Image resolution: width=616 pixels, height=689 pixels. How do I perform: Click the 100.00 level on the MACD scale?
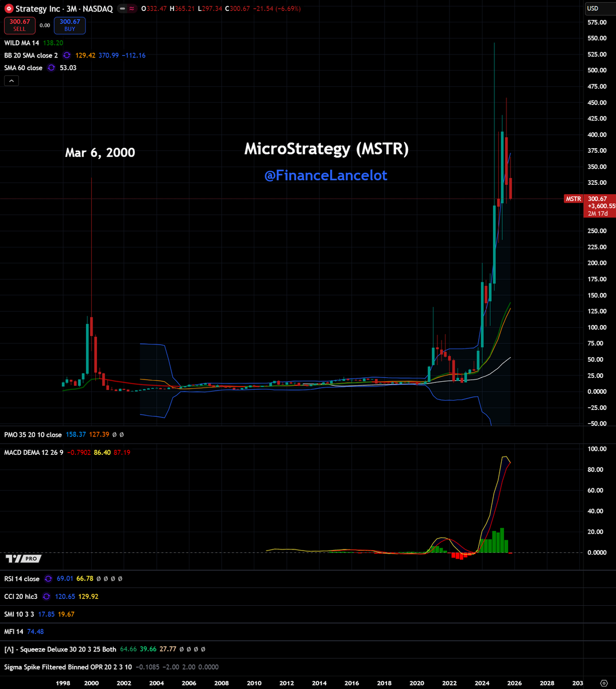(x=597, y=449)
